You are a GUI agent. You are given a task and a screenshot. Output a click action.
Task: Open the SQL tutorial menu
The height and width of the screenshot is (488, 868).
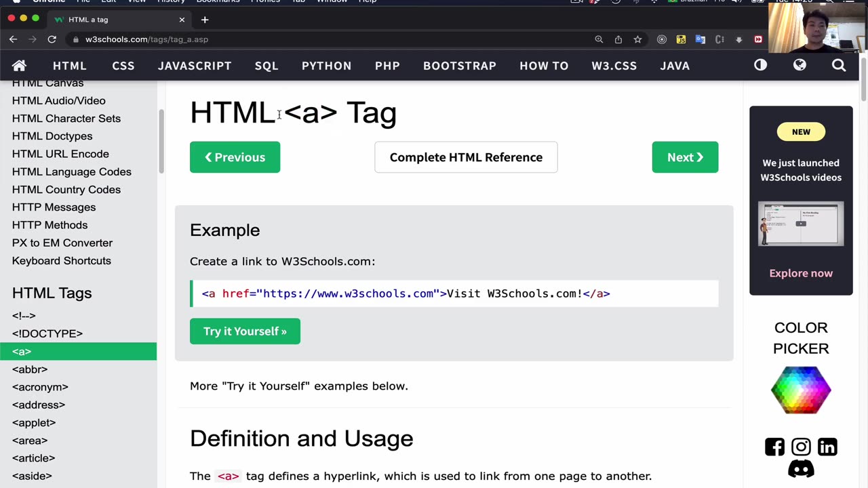[x=267, y=66]
